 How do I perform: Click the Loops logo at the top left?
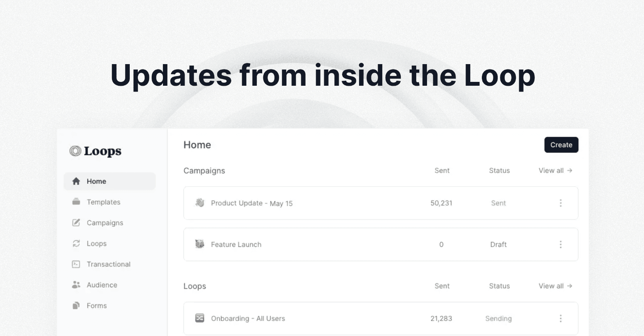point(95,151)
